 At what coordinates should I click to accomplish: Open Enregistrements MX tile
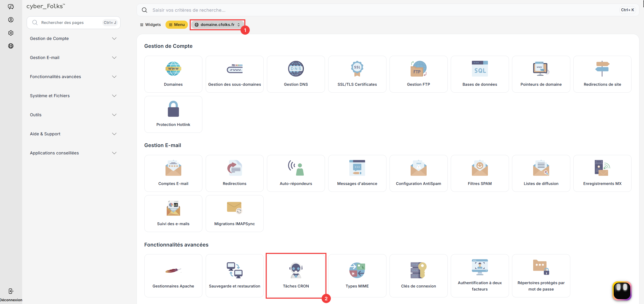[x=602, y=173]
